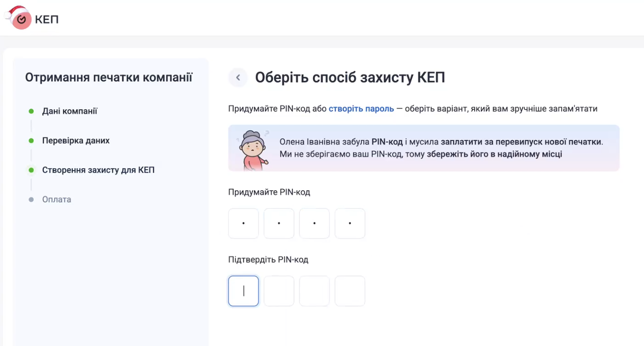This screenshot has height=346, width=644.
Task: Open the створіть пароль link
Action: pos(361,109)
